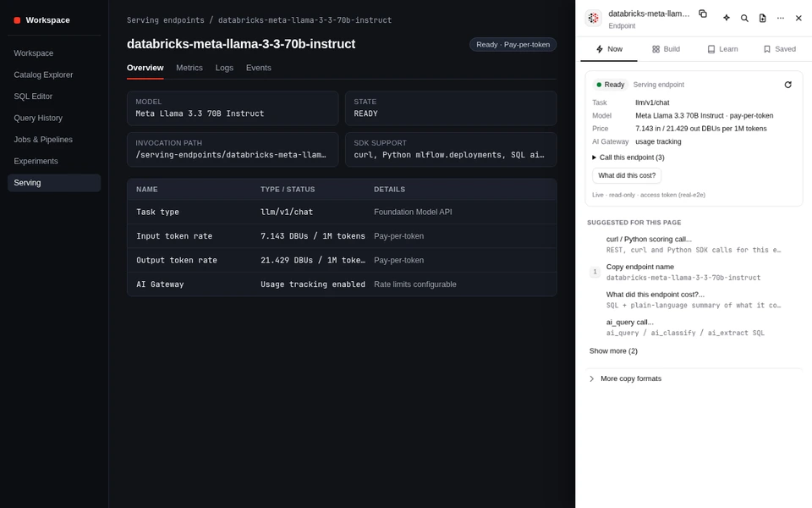The height and width of the screenshot is (508, 812).
Task: Click '7.143 DBUs / 1M tokens' value
Action: pos(313,236)
